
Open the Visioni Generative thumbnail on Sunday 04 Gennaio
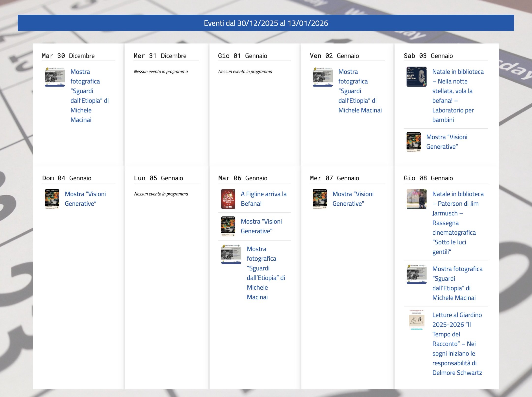pyautogui.click(x=52, y=199)
